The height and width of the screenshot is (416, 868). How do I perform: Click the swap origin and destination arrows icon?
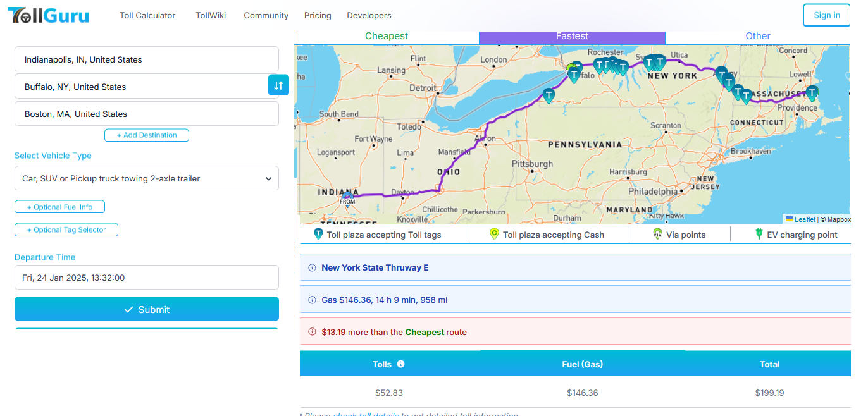(x=278, y=85)
